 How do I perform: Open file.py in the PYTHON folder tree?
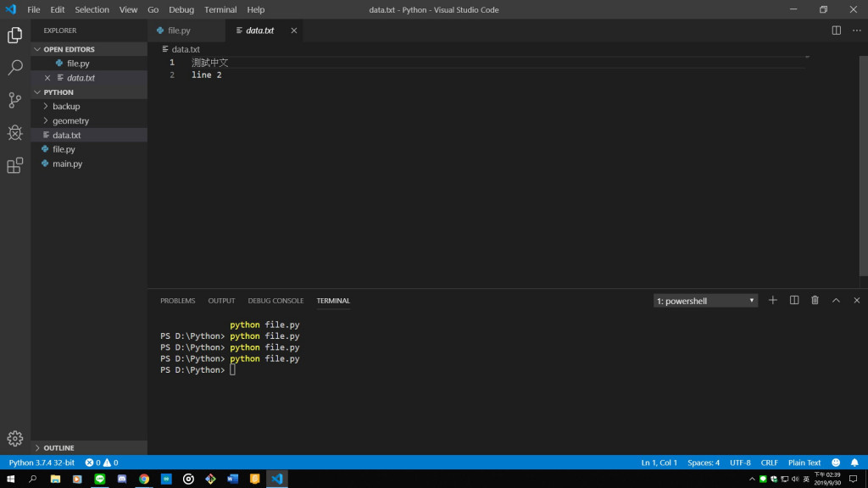pyautogui.click(x=90, y=149)
